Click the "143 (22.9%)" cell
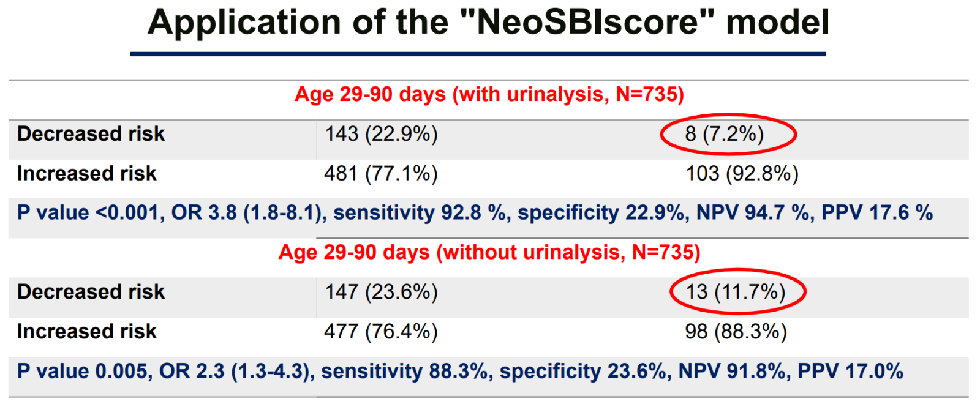Viewport: 980px width, 407px height. [x=381, y=134]
